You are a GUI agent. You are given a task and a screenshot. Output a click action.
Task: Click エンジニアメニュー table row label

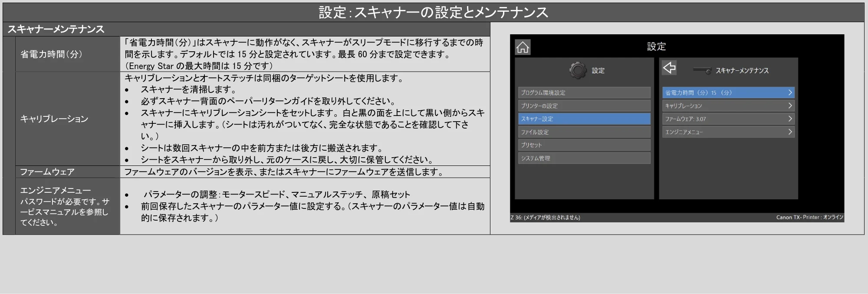tap(56, 190)
